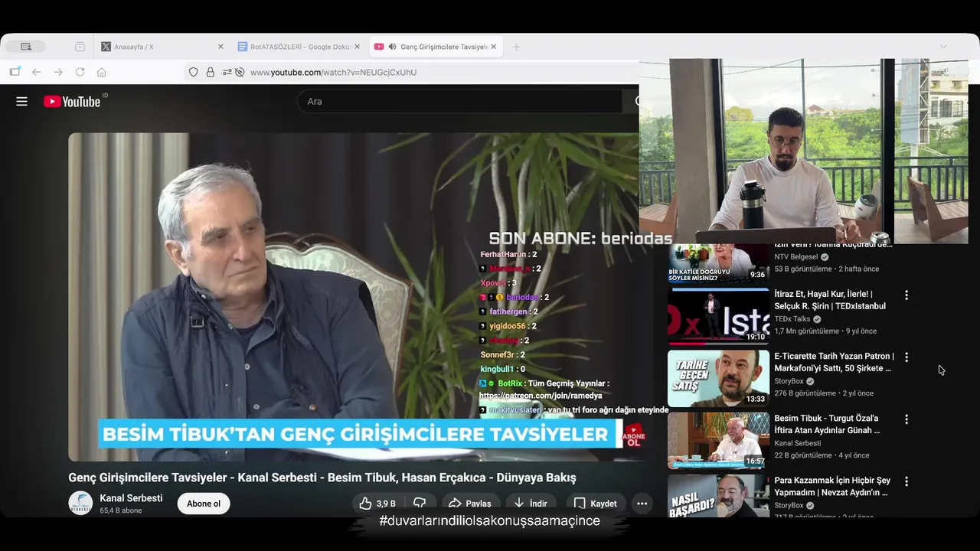Close the YouTube video tab

493,47
